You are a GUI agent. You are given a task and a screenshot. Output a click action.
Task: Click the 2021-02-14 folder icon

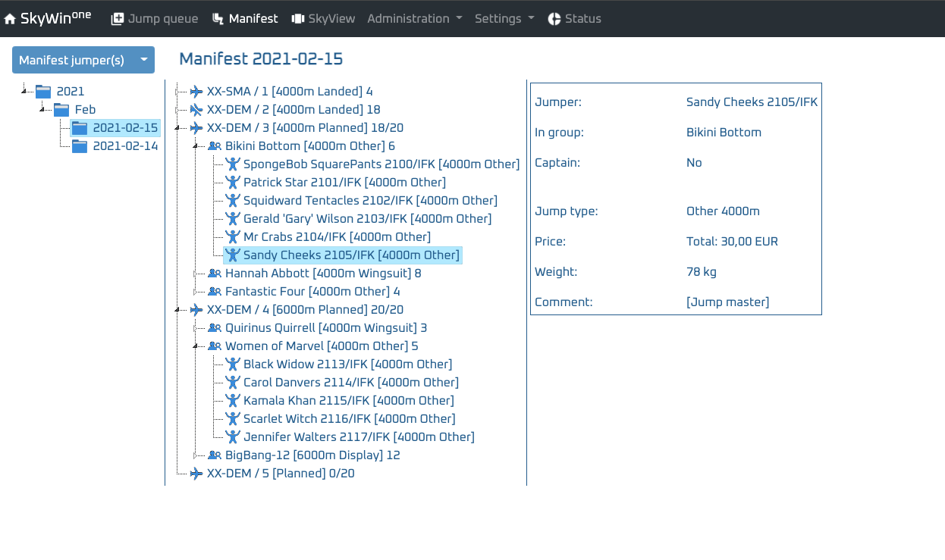click(80, 146)
